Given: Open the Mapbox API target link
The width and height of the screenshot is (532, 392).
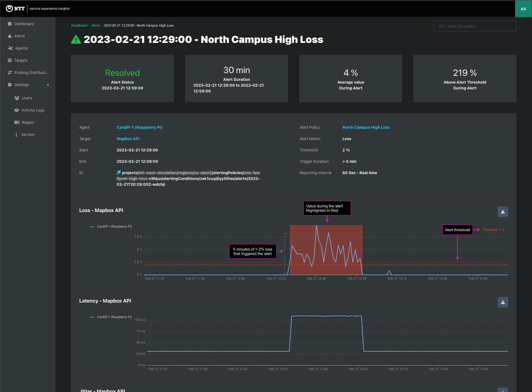Looking at the screenshot, I should tap(128, 139).
